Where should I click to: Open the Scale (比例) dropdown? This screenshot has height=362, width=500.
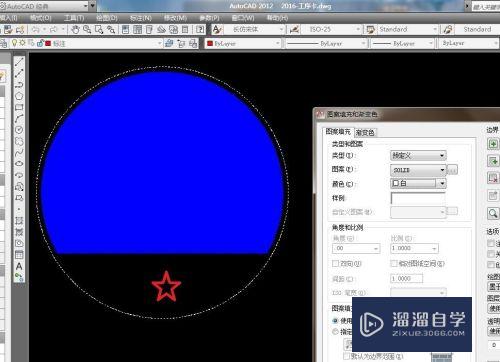[414, 248]
